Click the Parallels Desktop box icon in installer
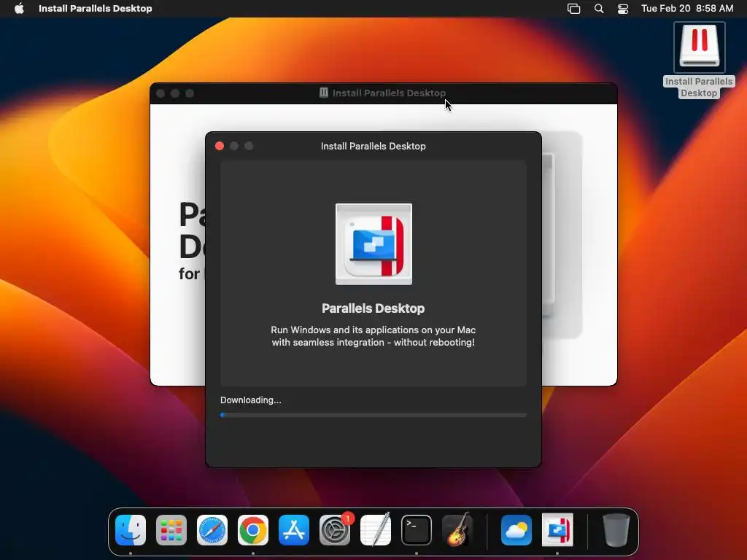The height and width of the screenshot is (560, 747). coord(373,244)
